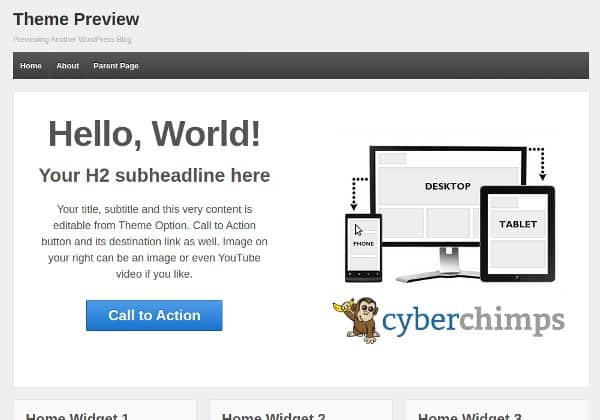Select the tablet device illustration
The height and width of the screenshot is (420, 600).
[x=517, y=231]
